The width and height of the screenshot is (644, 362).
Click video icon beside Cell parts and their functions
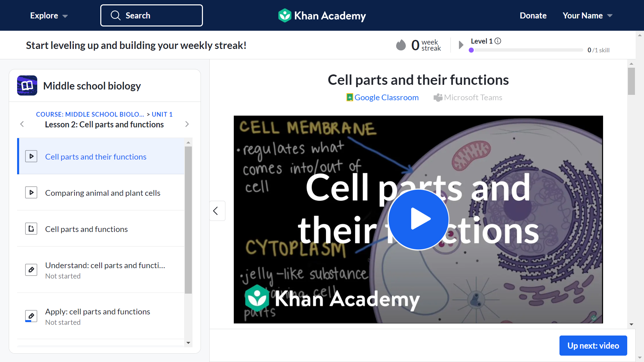31,156
